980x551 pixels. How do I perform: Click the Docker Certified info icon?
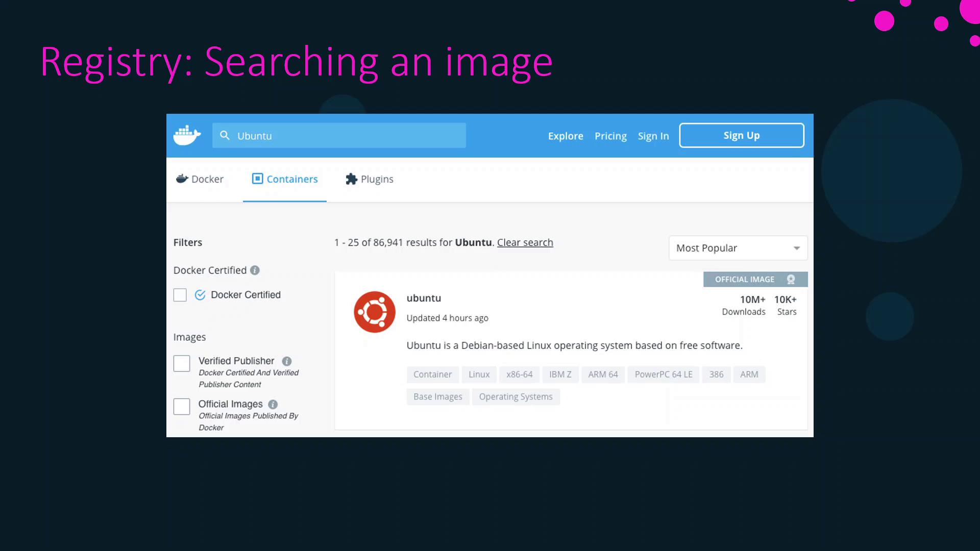(255, 270)
